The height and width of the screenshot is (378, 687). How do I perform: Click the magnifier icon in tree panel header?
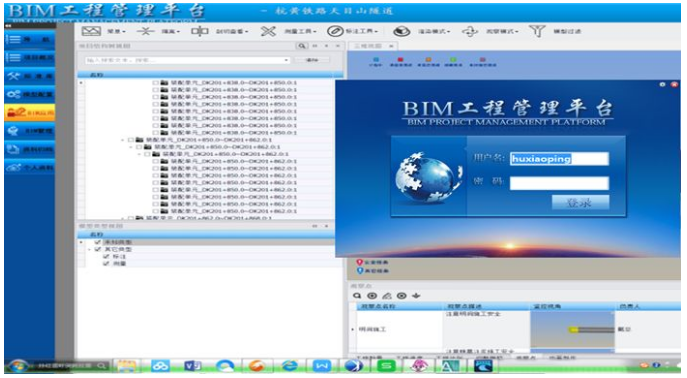pyautogui.click(x=302, y=46)
